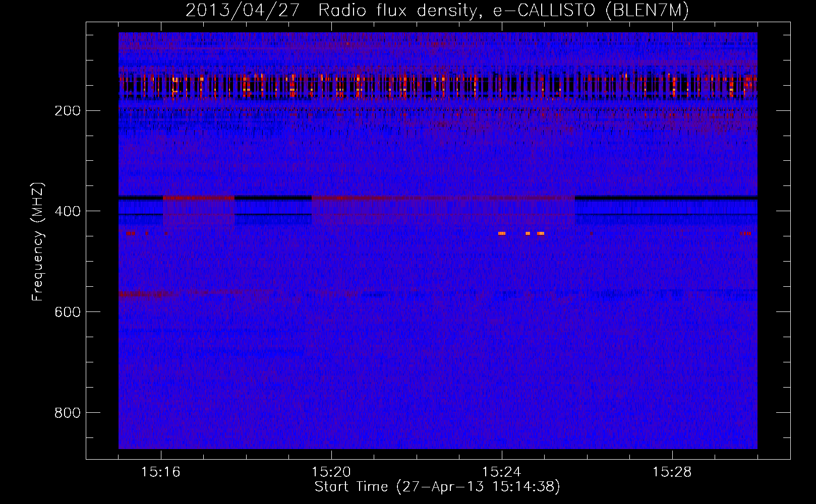Click the 600 frequency tick label
This screenshot has height=504, width=816.
pyautogui.click(x=68, y=312)
